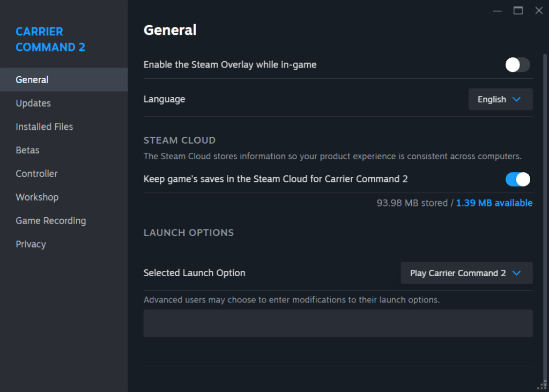
Task: Close the game properties window
Action: [x=539, y=11]
